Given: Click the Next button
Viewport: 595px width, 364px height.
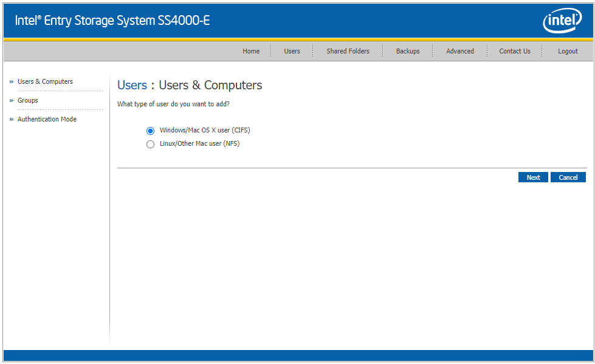Looking at the screenshot, I should pyautogui.click(x=533, y=177).
